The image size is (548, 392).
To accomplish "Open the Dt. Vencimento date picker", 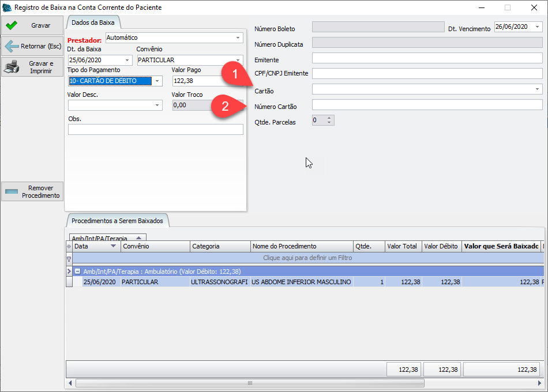I will click(x=537, y=27).
